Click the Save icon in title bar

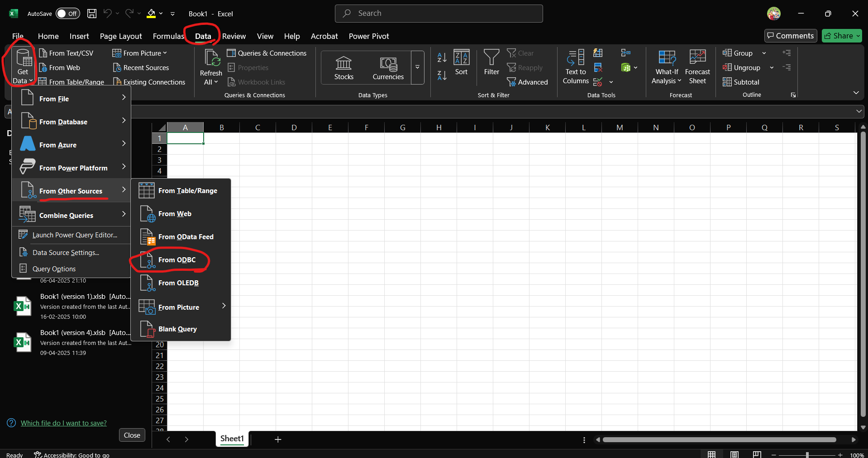[x=92, y=14]
